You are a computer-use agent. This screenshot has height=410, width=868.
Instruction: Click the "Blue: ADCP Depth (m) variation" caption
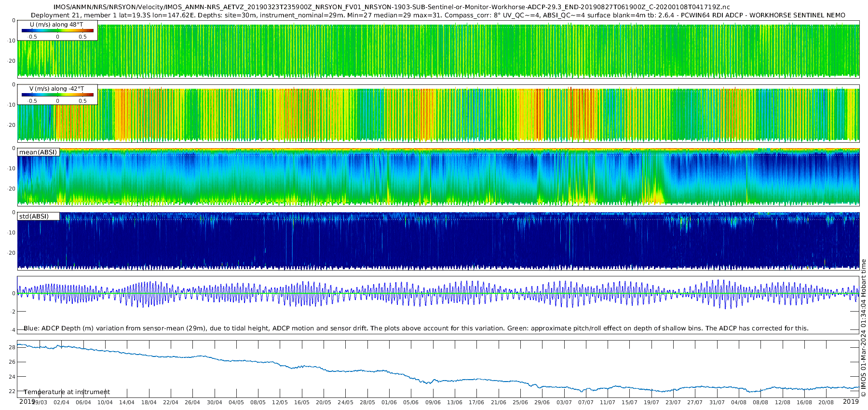click(x=416, y=328)
